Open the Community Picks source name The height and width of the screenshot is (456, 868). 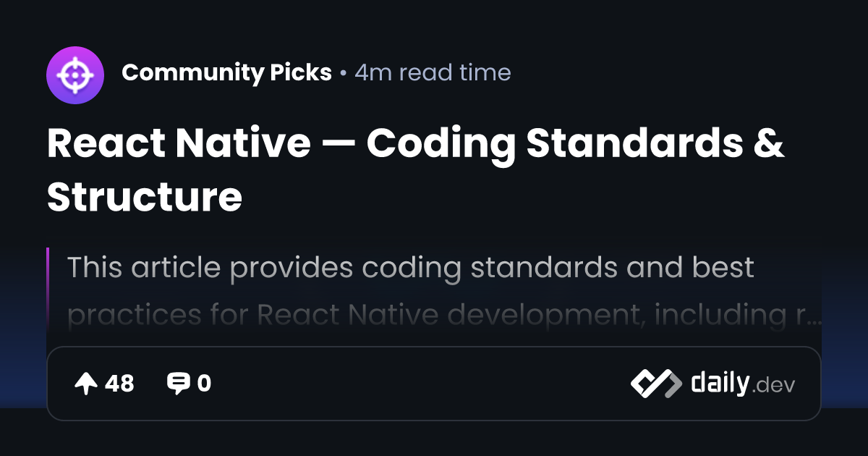click(226, 73)
